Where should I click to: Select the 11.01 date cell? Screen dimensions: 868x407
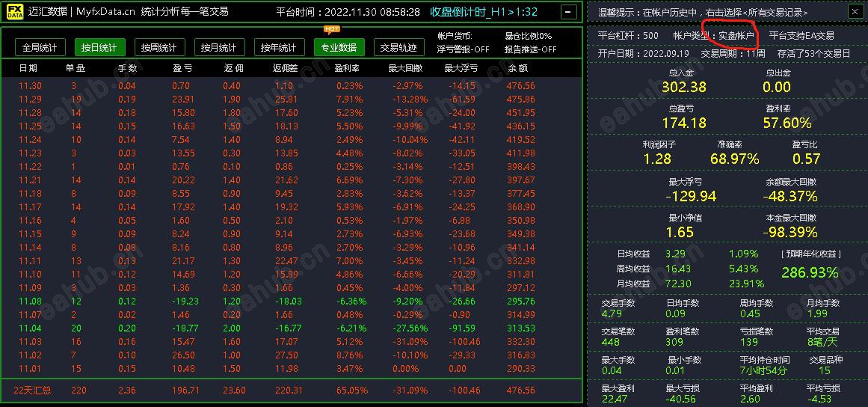(x=30, y=369)
